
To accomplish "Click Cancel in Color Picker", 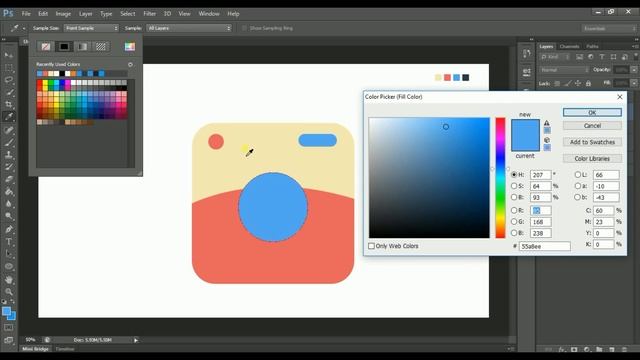I will [x=592, y=126].
